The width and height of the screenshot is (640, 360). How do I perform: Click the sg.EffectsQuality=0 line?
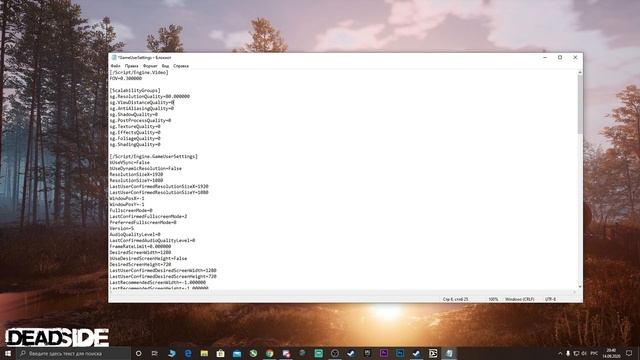(135, 132)
